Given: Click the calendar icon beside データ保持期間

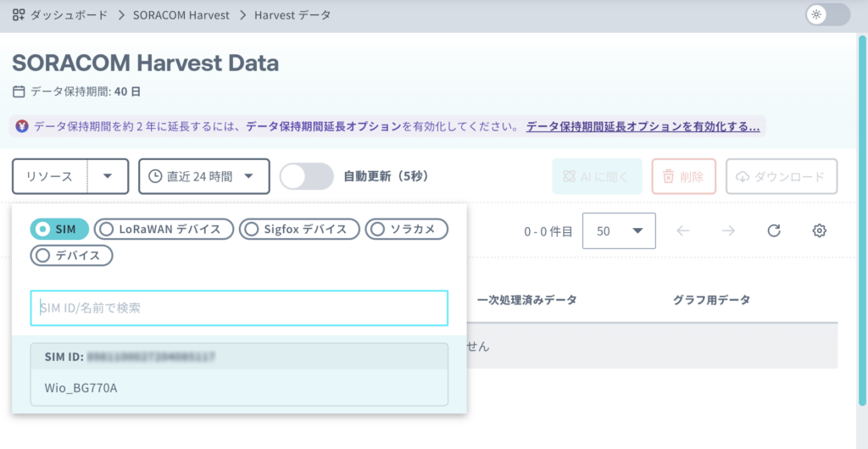Looking at the screenshot, I should tap(19, 91).
